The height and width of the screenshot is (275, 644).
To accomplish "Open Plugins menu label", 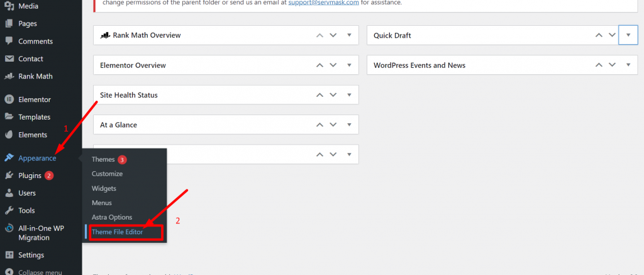I will click(30, 176).
